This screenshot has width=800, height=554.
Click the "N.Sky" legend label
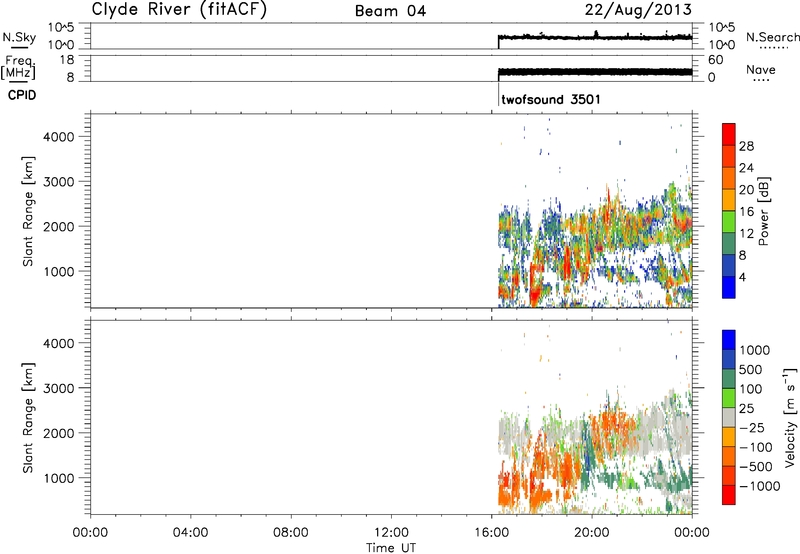pos(19,37)
